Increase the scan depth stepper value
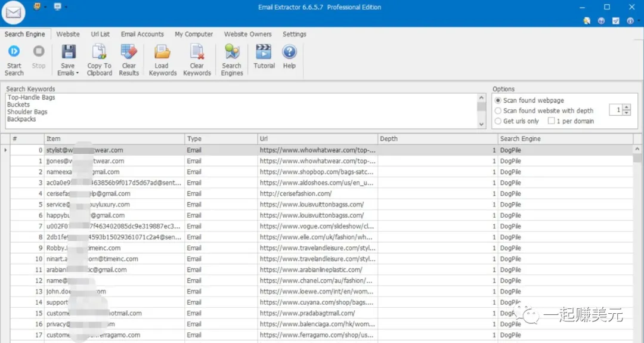This screenshot has width=644, height=343. [x=626, y=107]
